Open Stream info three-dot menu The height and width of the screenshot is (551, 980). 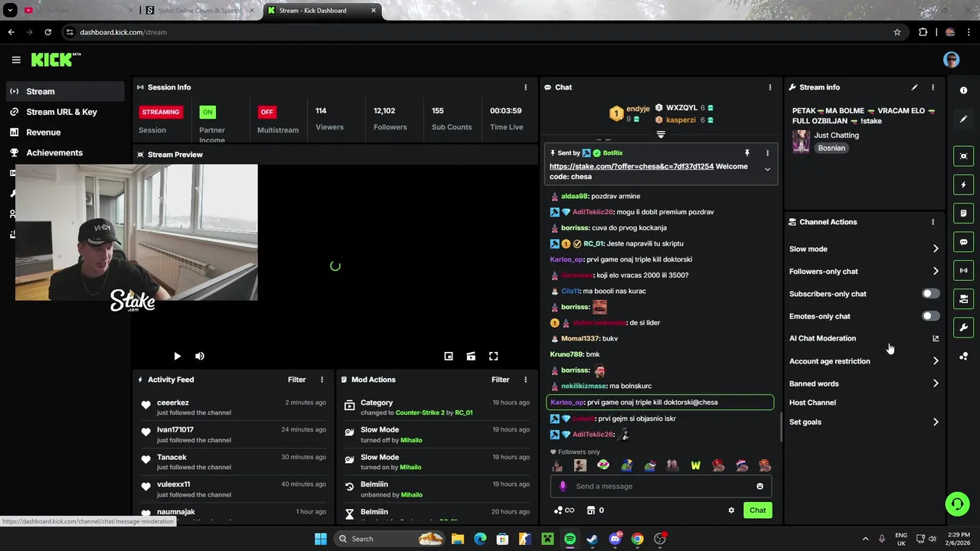(933, 87)
